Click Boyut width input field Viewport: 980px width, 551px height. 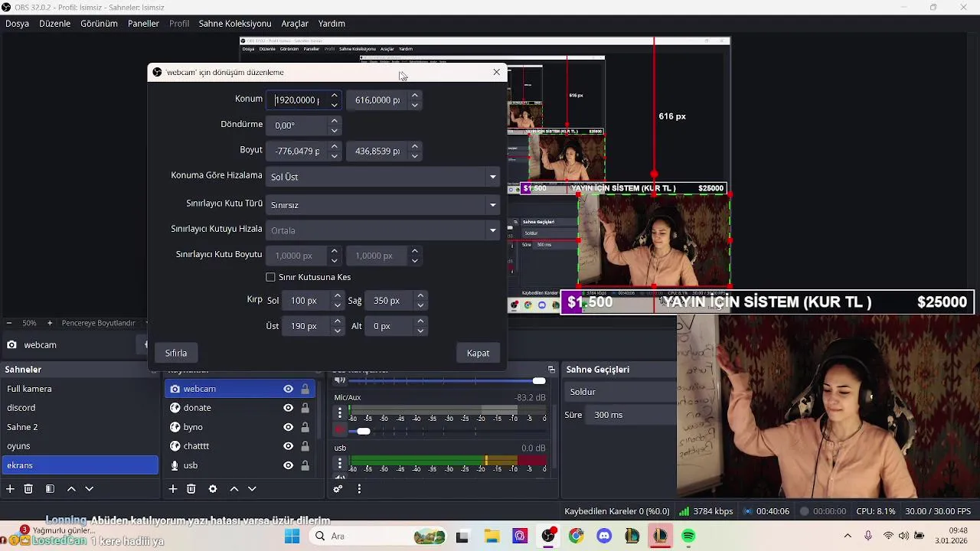(x=298, y=152)
